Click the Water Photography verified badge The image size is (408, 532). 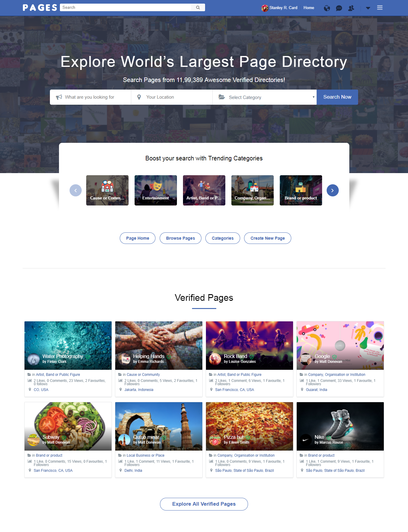pyautogui.click(x=88, y=357)
